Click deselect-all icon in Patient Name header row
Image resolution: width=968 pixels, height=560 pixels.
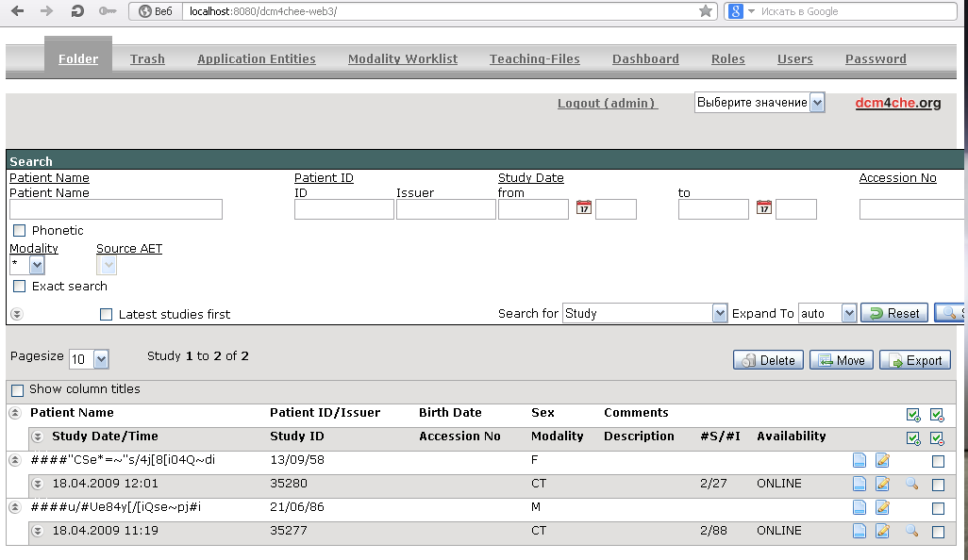(937, 415)
